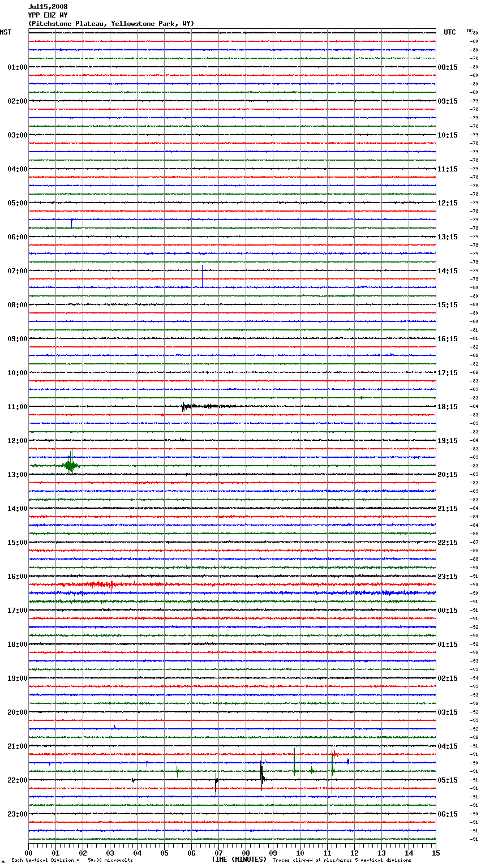Click the 00 minute tick label on the bottom axis
Viewport: 481px width, 868px height.
click(28, 853)
